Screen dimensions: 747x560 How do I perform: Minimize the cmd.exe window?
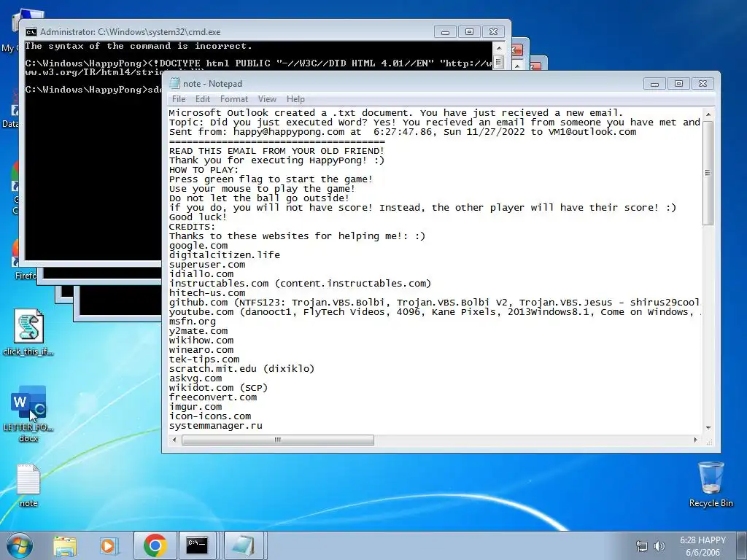tap(446, 32)
